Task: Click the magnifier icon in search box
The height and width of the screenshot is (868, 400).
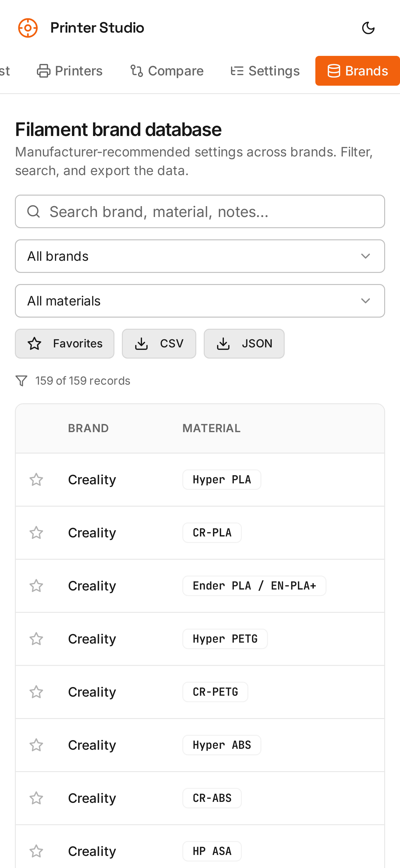Action: point(34,212)
